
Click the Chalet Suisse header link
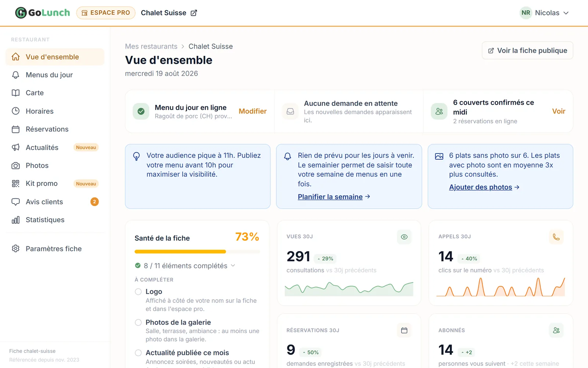[169, 13]
